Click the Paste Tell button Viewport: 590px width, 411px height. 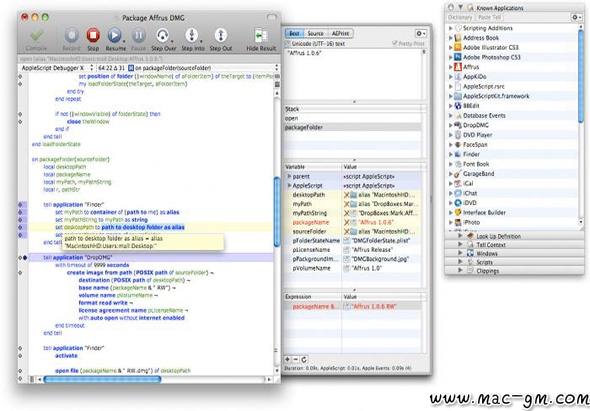[x=489, y=17]
